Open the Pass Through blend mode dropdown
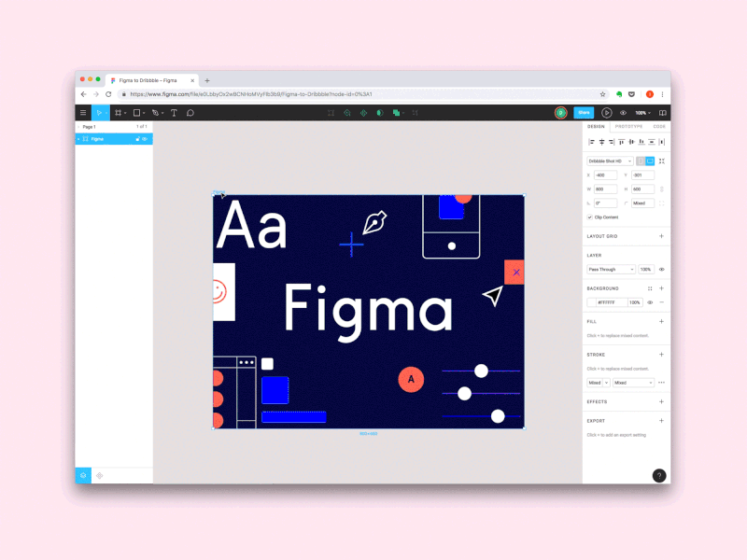The width and height of the screenshot is (747, 560). pos(610,268)
